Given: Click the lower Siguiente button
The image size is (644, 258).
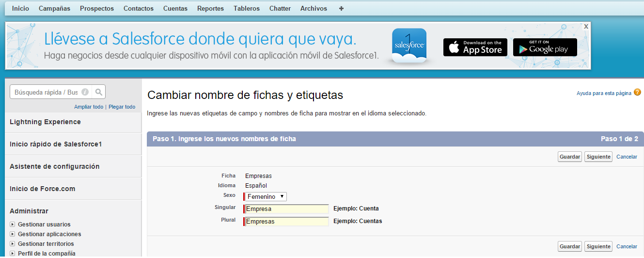Looking at the screenshot, I should (598, 246).
